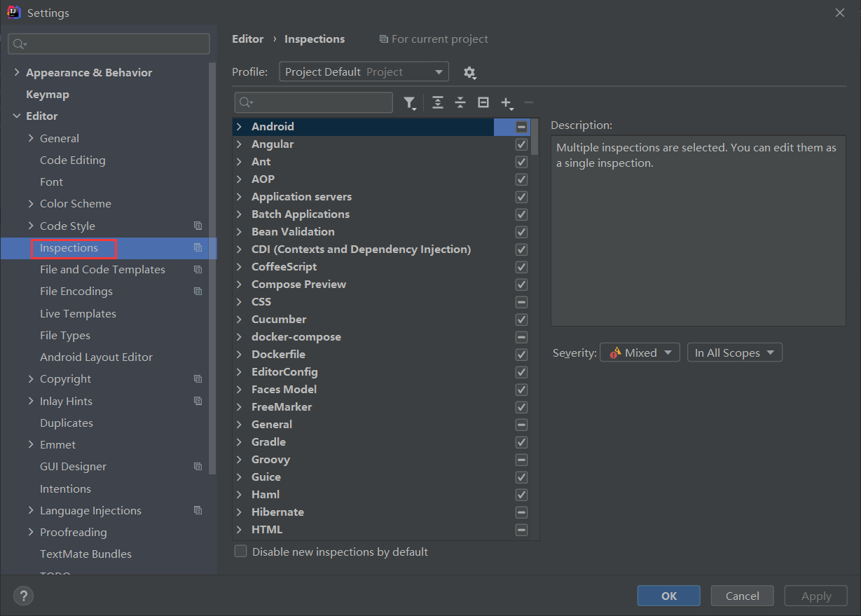Open the profile gear options icon
This screenshot has width=861, height=616.
pos(469,72)
